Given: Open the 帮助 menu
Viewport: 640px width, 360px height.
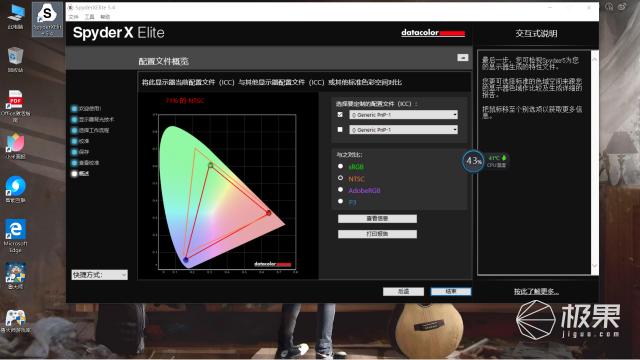Looking at the screenshot, I should point(105,17).
